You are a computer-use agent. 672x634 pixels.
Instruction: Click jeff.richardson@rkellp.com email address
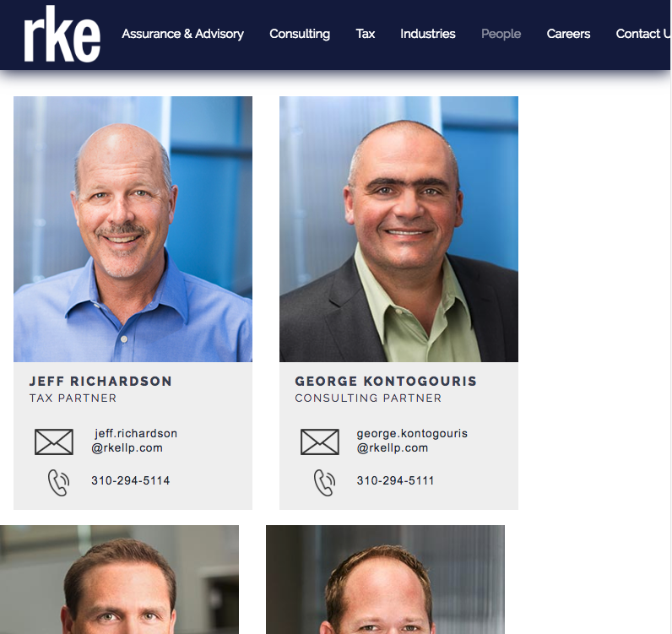click(134, 441)
